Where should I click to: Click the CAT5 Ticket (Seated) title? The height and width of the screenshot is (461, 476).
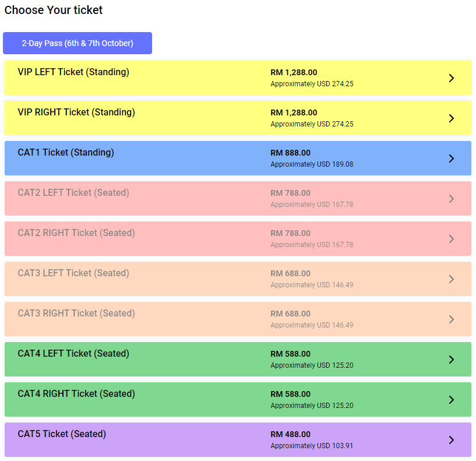[62, 434]
